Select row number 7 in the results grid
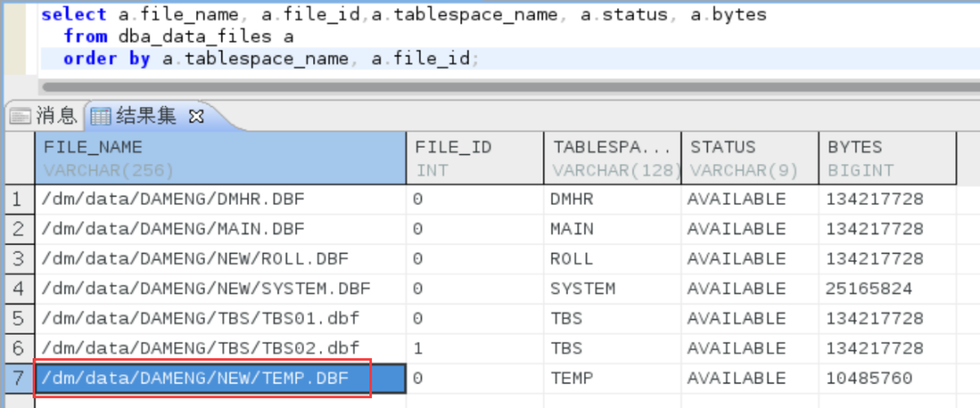Screen dimensions: 980x408 coord(16,378)
